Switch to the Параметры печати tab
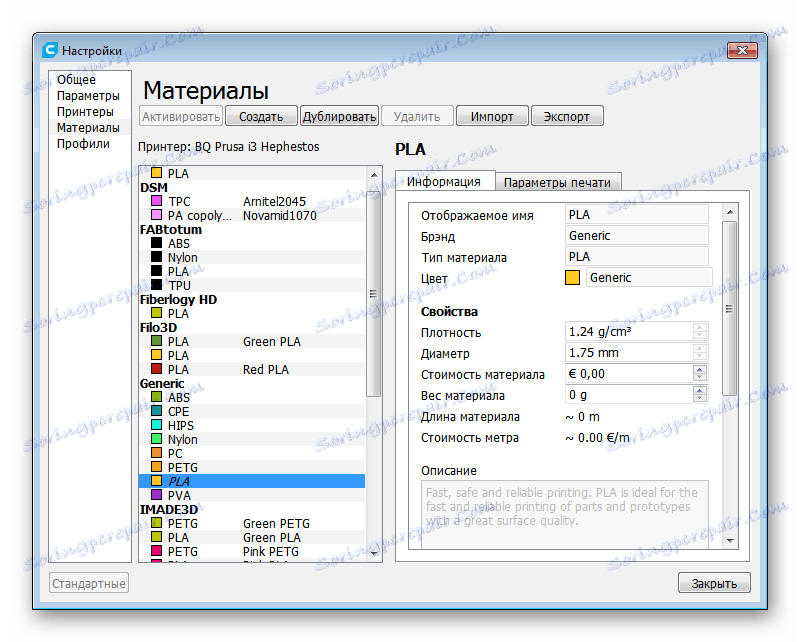 [x=557, y=182]
